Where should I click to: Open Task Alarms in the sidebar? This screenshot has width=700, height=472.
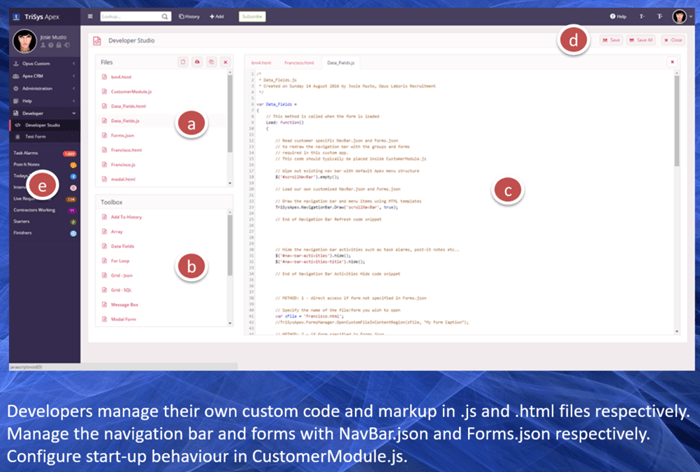(26, 153)
